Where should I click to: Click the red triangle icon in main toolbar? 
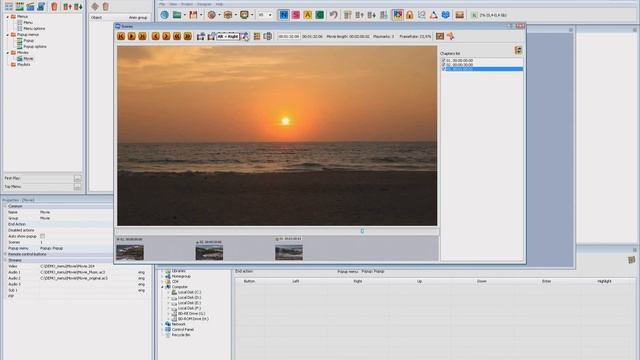pyautogui.click(x=433, y=15)
